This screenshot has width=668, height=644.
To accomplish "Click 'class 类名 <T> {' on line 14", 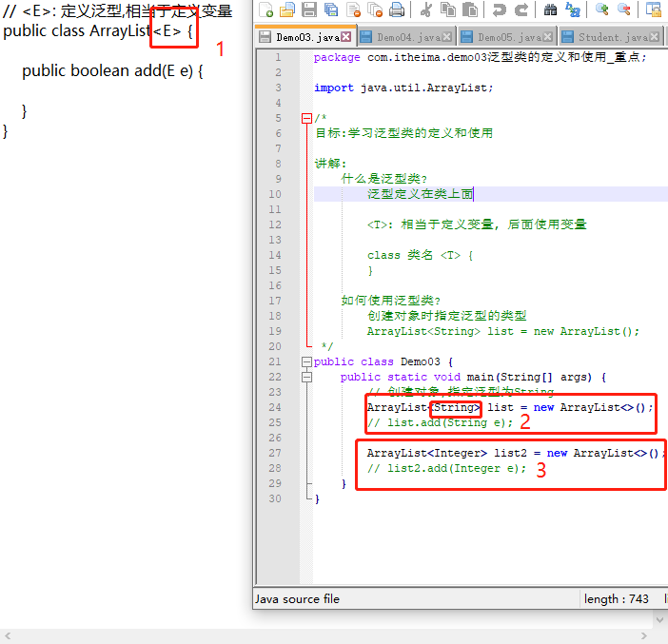I will pyautogui.click(x=420, y=255).
